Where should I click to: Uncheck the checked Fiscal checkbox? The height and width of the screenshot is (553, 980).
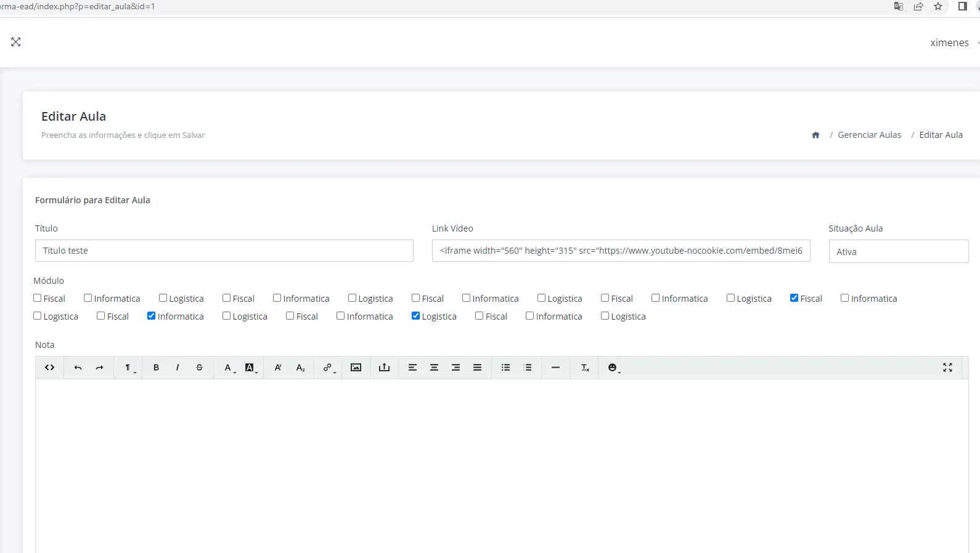794,298
